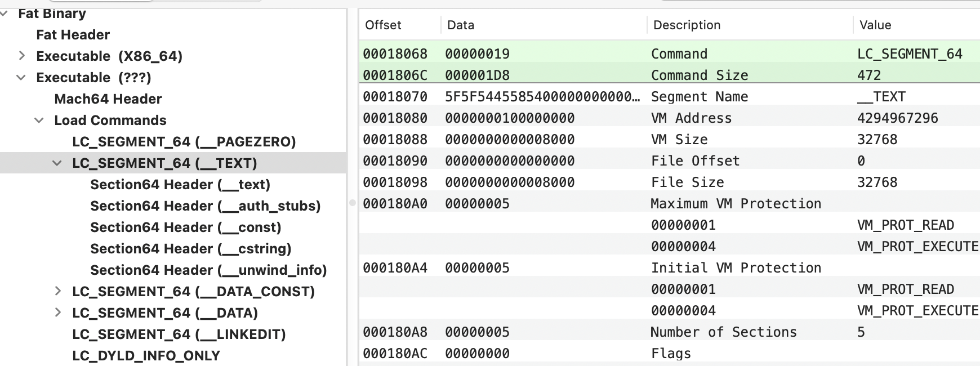
Task: Click the Offset column header
Action: pos(383,25)
